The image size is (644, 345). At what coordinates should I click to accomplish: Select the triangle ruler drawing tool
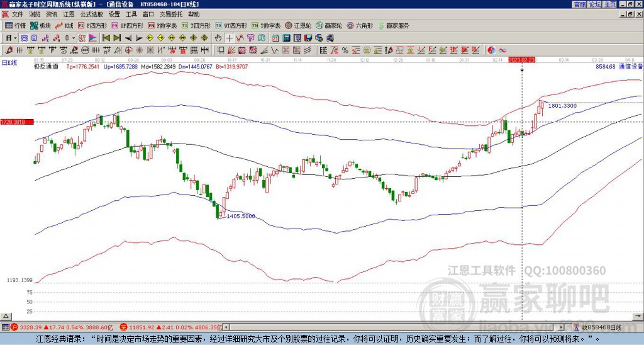[x=118, y=50]
